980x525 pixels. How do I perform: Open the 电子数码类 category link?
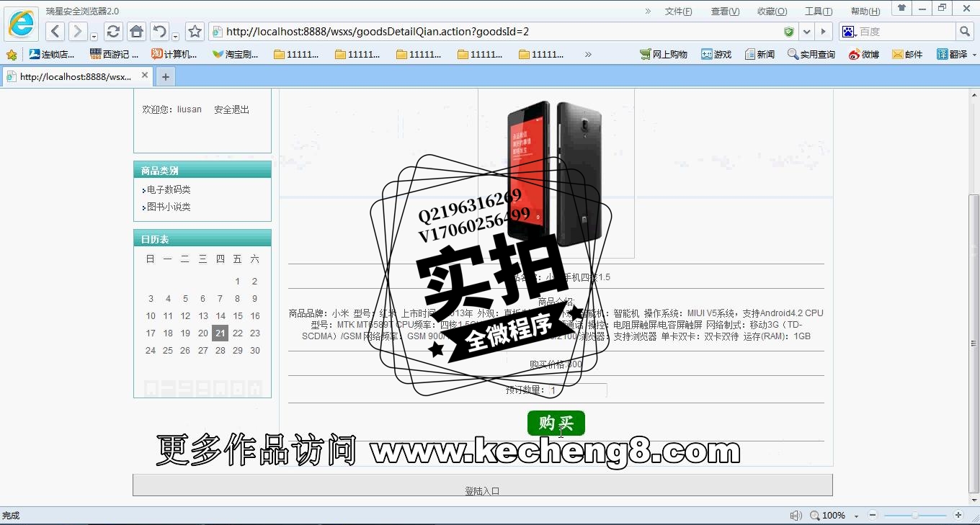(169, 189)
